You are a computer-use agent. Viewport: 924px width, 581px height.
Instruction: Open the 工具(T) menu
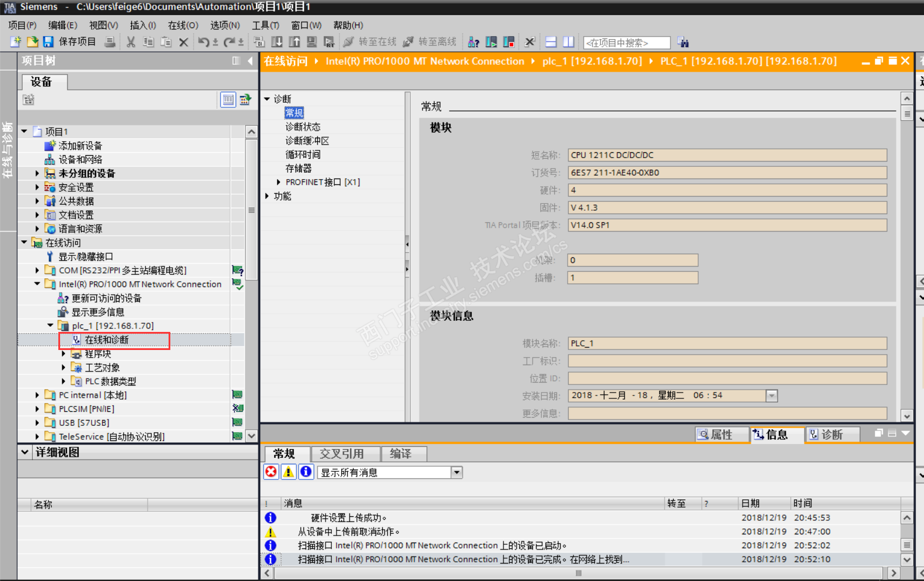coord(265,25)
